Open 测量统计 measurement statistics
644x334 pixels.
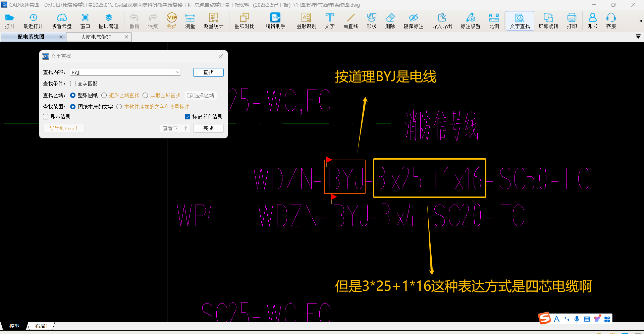(x=214, y=21)
